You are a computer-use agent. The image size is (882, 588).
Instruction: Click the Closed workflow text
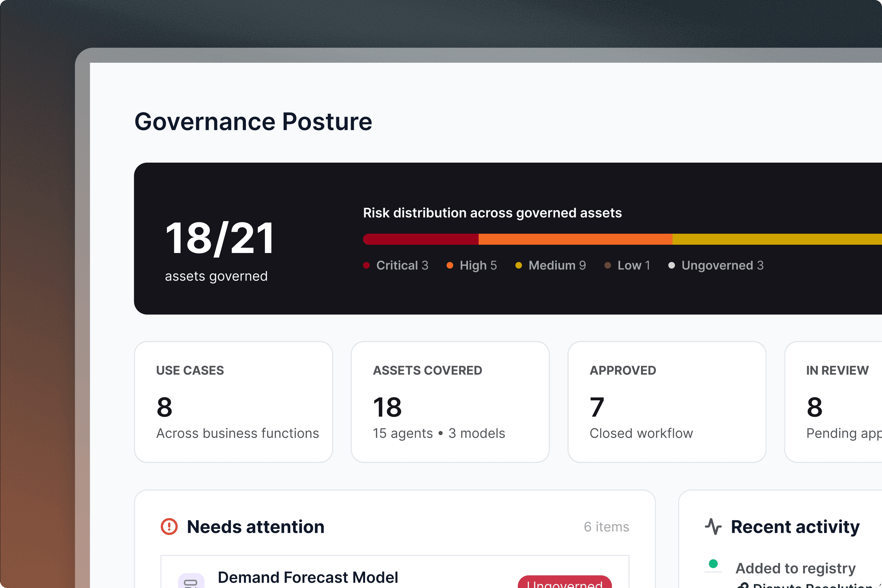pos(641,434)
